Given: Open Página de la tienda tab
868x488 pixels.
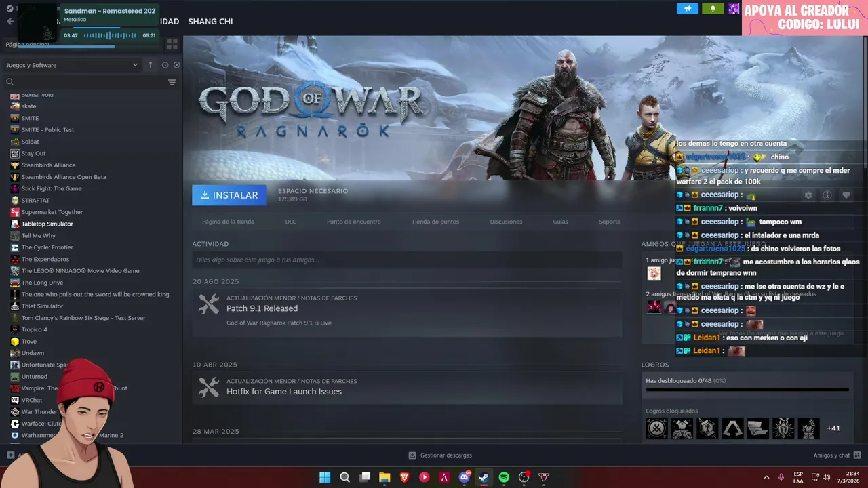Looking at the screenshot, I should [x=228, y=222].
